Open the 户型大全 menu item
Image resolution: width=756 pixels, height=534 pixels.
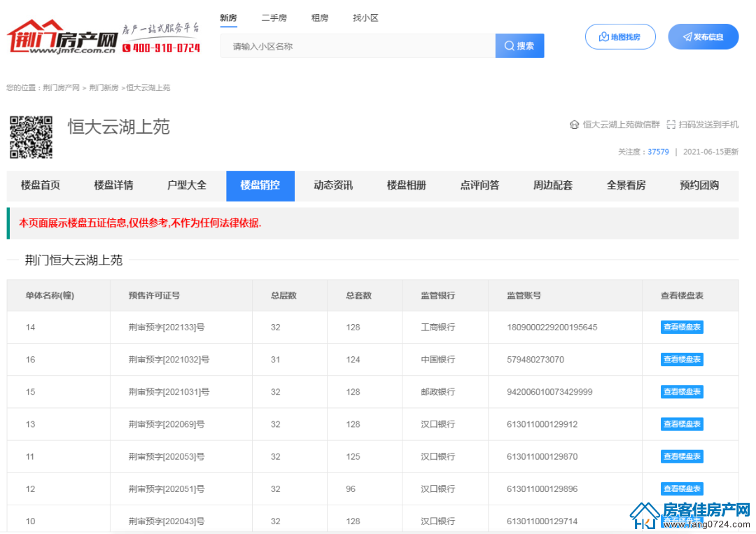click(x=187, y=185)
